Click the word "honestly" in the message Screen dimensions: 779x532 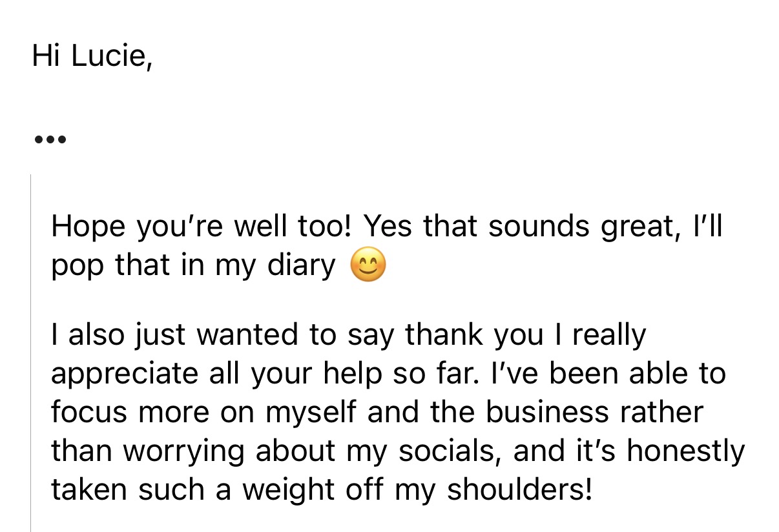685,452
